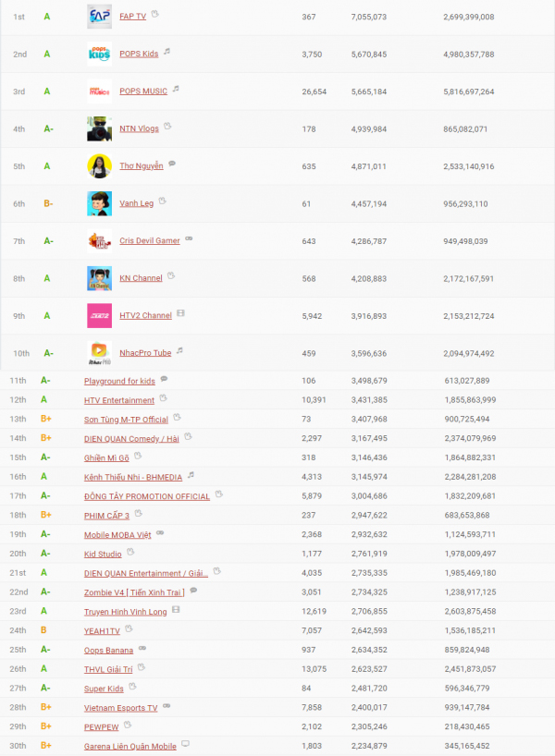
Task: Click the NTN Vlogs channel thumbnail
Action: click(99, 128)
